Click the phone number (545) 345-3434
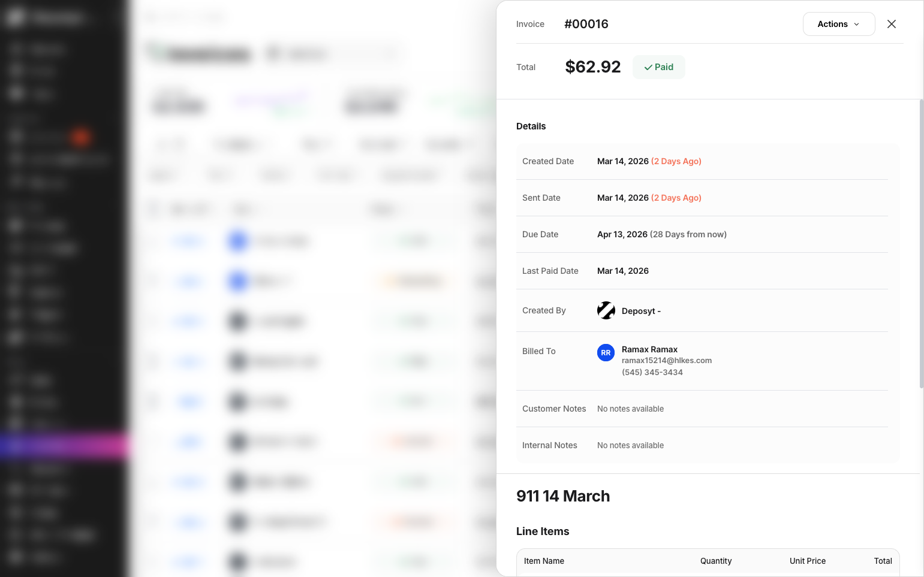This screenshot has height=577, width=924. 652,372
